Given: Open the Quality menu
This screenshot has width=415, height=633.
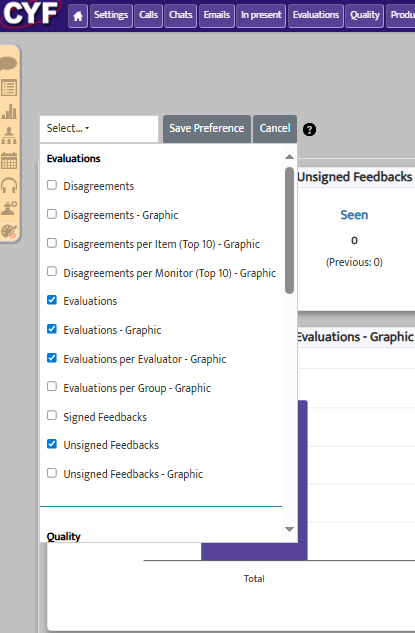Looking at the screenshot, I should 365,16.
